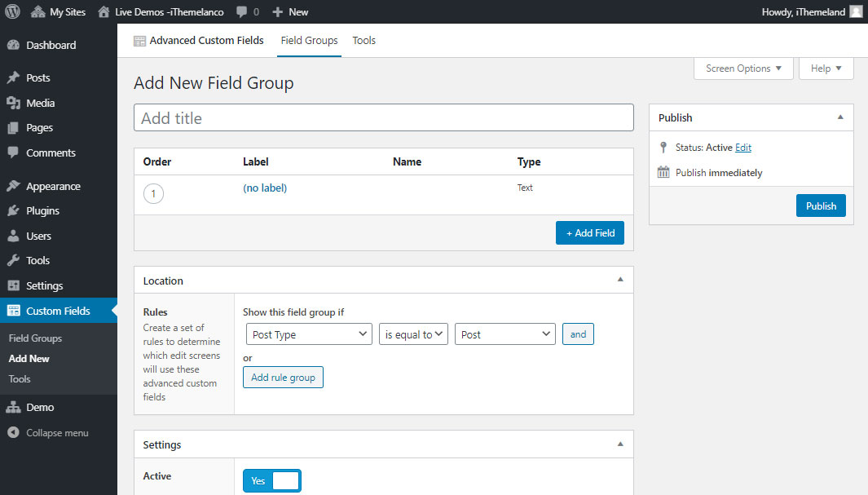Viewport: 868px width, 495px height.
Task: Open the comments bubble icon
Action: coord(242,11)
